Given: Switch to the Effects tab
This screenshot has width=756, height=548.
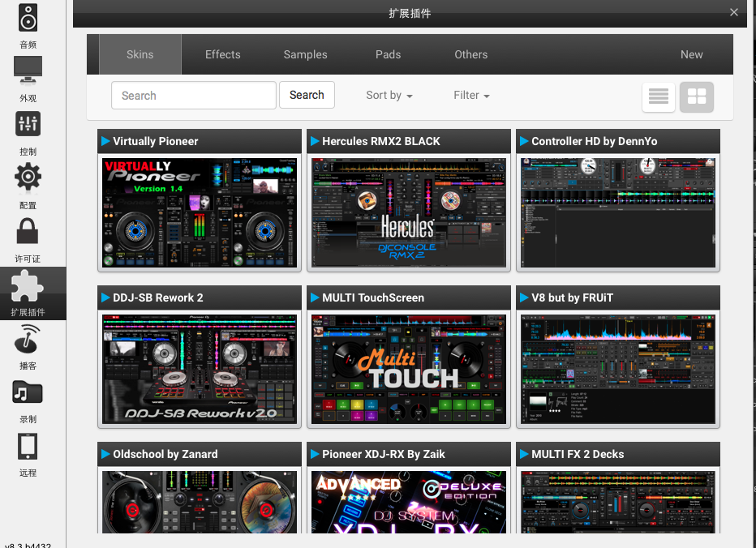Looking at the screenshot, I should click(223, 54).
